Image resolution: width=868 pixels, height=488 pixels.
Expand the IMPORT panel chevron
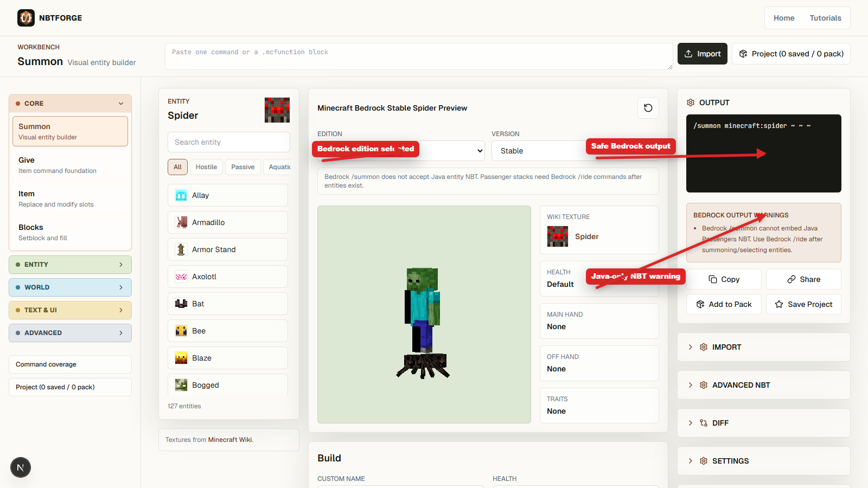691,347
